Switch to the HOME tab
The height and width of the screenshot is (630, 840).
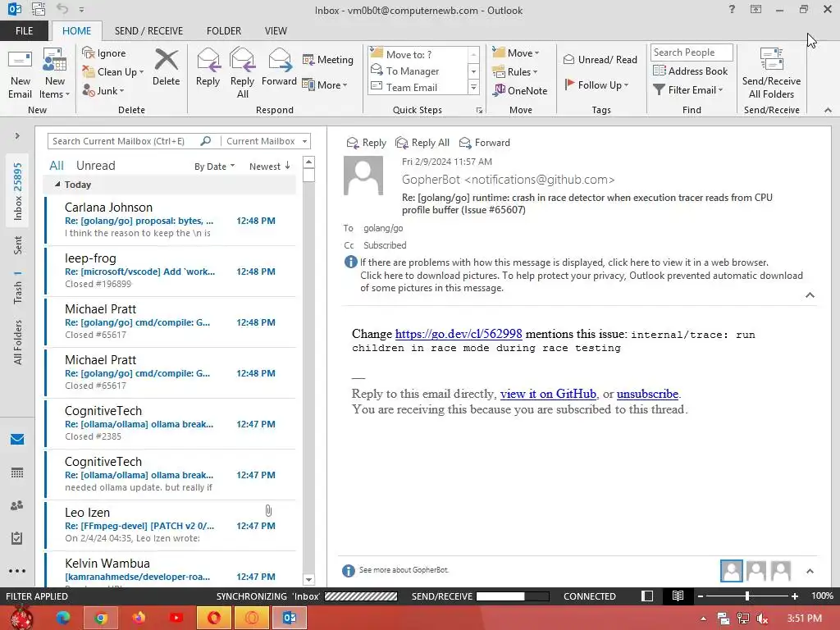(76, 30)
